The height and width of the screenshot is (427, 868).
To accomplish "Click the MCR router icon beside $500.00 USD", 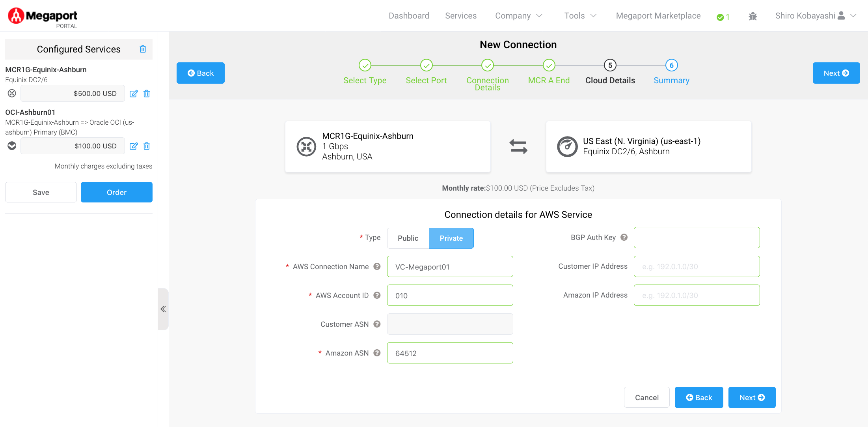I will (x=12, y=93).
